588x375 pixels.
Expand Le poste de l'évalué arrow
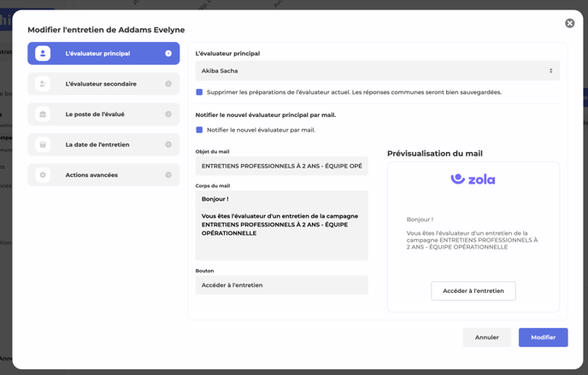(x=168, y=114)
